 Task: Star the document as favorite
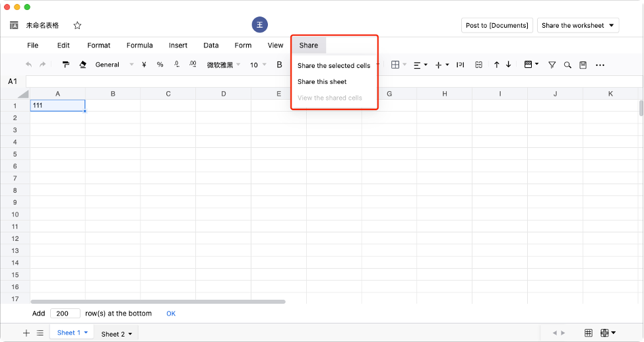77,26
